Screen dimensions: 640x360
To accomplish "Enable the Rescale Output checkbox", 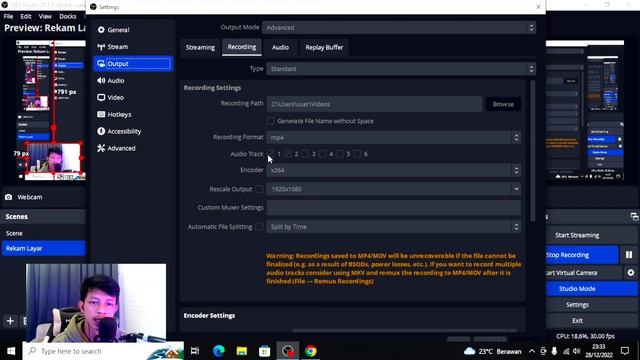I will tap(259, 189).
